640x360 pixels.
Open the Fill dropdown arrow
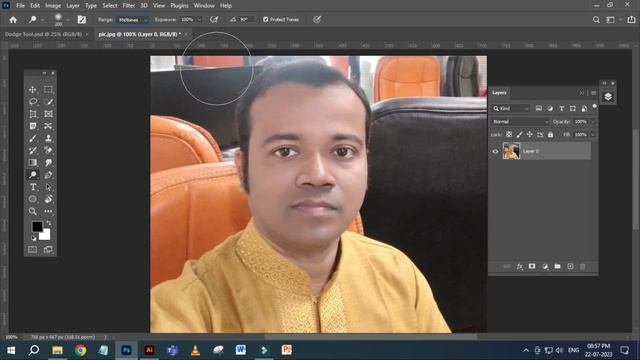pos(593,134)
